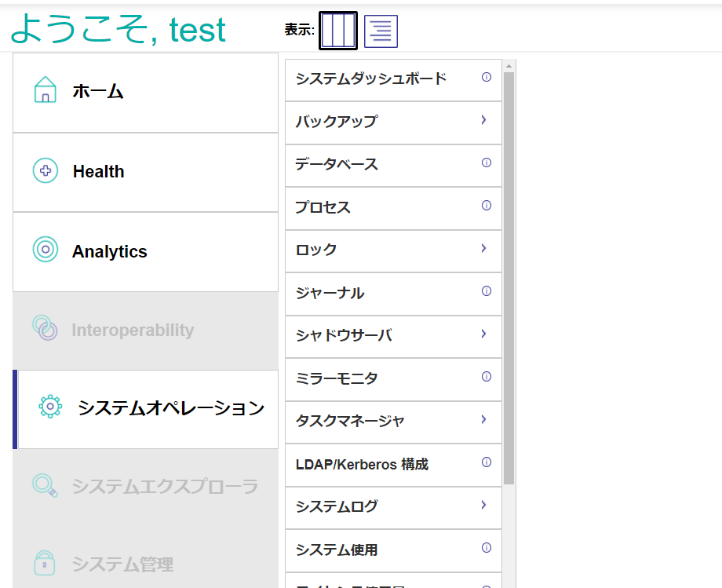Open the システムログ entry
The height and width of the screenshot is (588, 722).
coord(337,506)
